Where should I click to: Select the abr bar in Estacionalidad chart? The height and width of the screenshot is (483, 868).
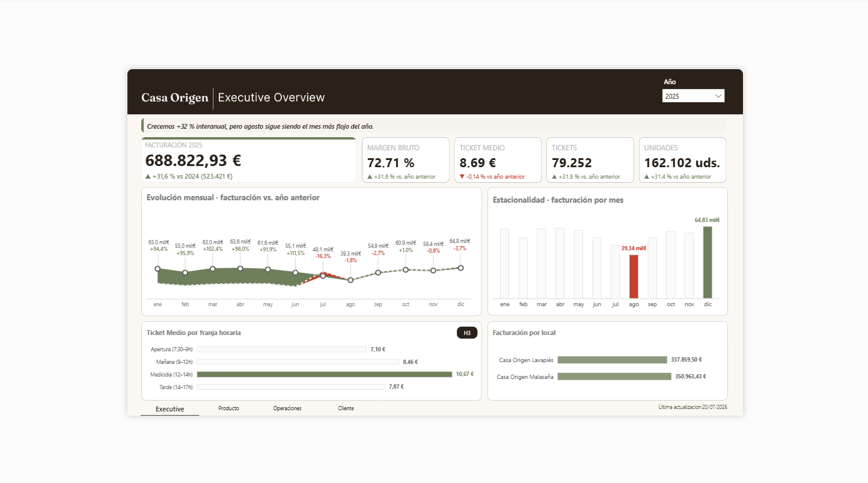560,263
